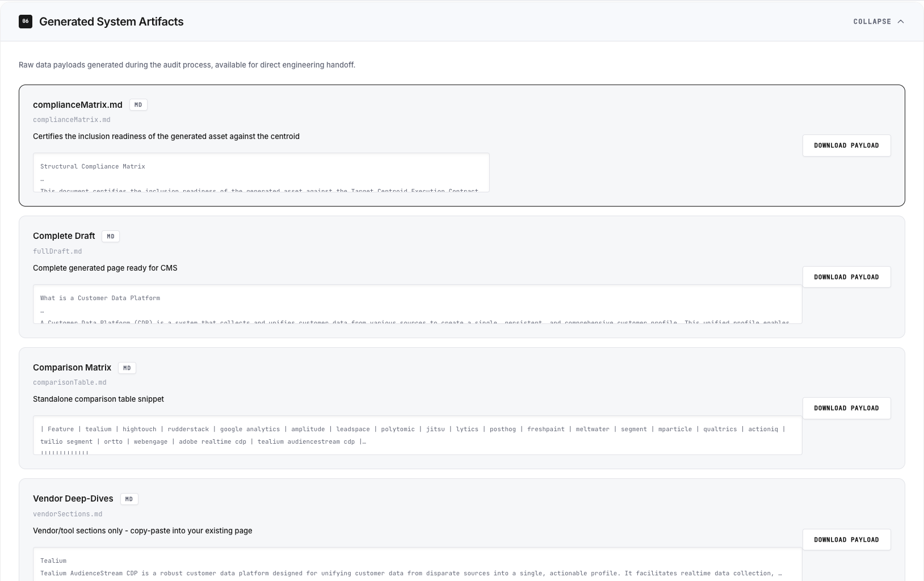Click the comparisonTable.md filename label
Screen dimensions: 924x581
coord(69,382)
